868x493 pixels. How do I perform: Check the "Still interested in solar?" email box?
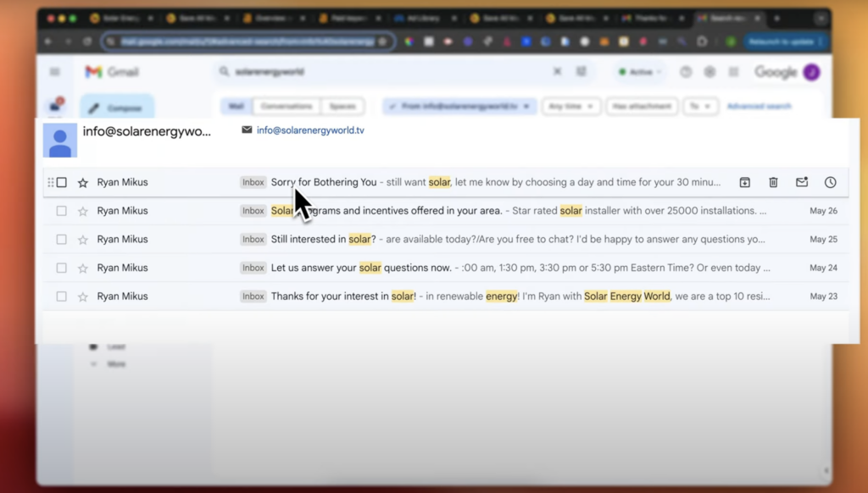click(x=62, y=240)
